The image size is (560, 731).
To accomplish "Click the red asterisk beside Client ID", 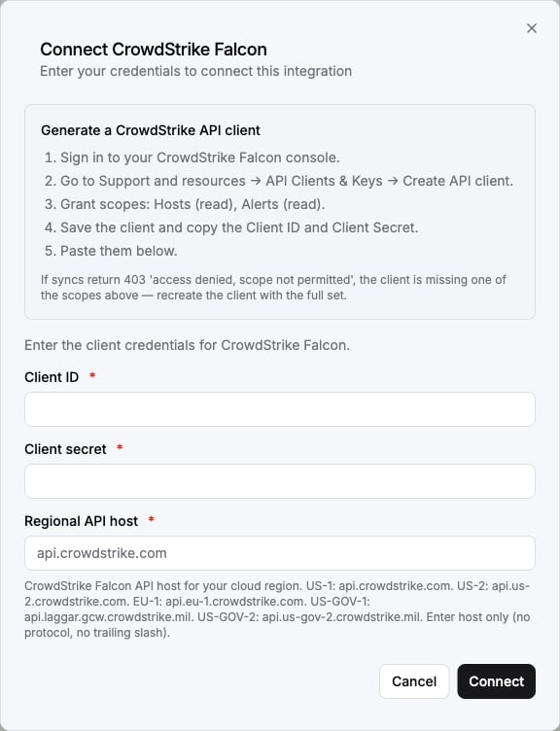I will coord(92,375).
